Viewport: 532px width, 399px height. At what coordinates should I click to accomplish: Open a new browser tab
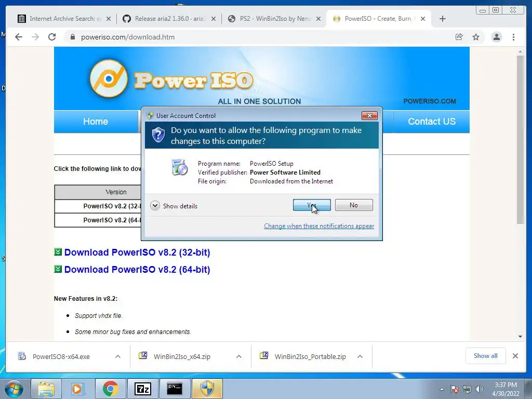(443, 19)
